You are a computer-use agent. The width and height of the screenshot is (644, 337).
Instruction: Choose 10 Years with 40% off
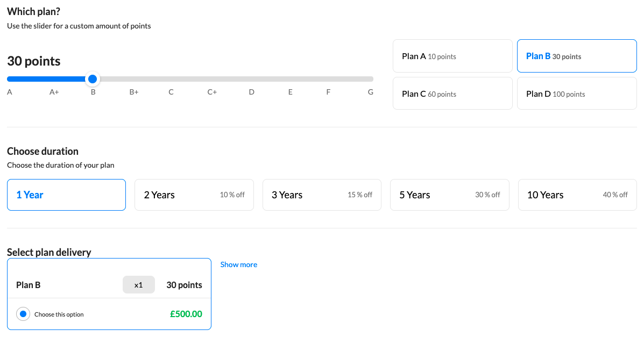coord(577,195)
